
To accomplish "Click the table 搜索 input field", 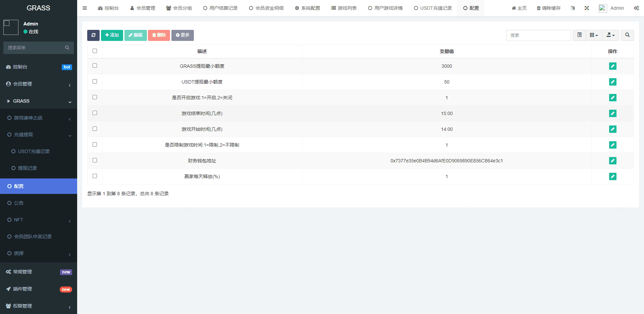I will click(538, 35).
